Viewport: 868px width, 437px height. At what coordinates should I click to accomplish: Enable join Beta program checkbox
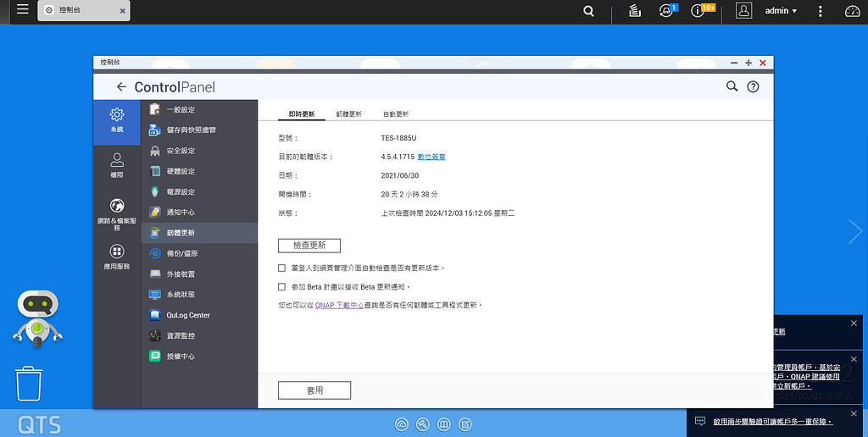(281, 287)
